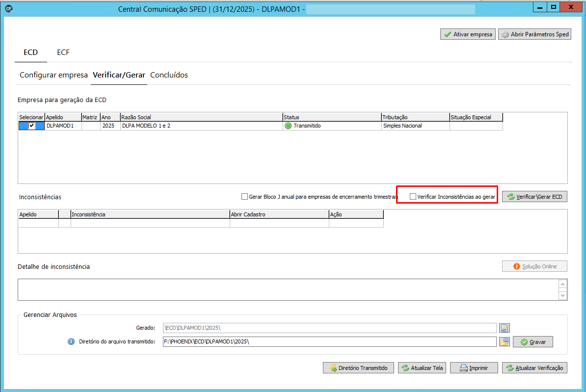Click the browse folder icon beside transmitted directory
Viewport: 586px width, 392px height.
[505, 341]
